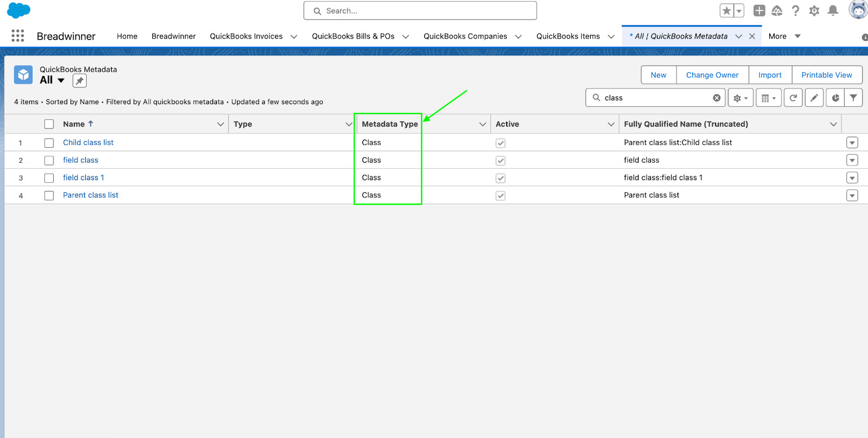
Task: Open the Breadwinner tab
Action: (x=174, y=36)
